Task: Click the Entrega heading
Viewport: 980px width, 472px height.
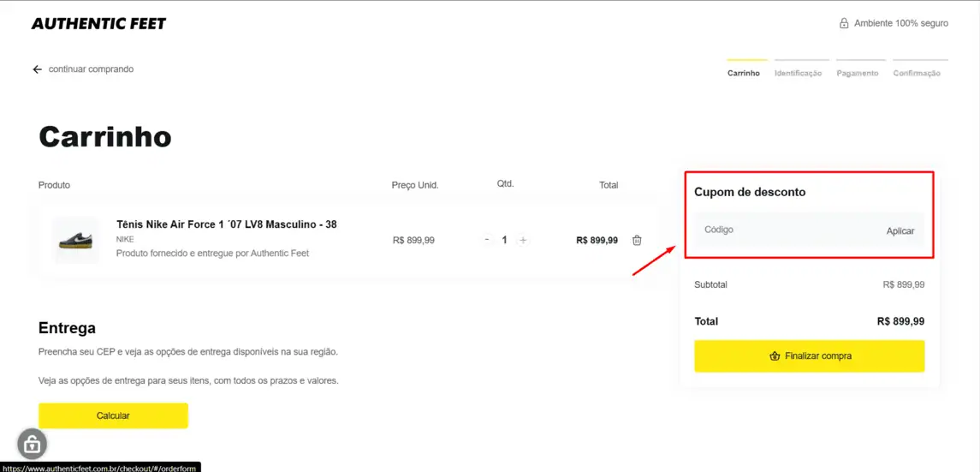Action: (x=67, y=328)
